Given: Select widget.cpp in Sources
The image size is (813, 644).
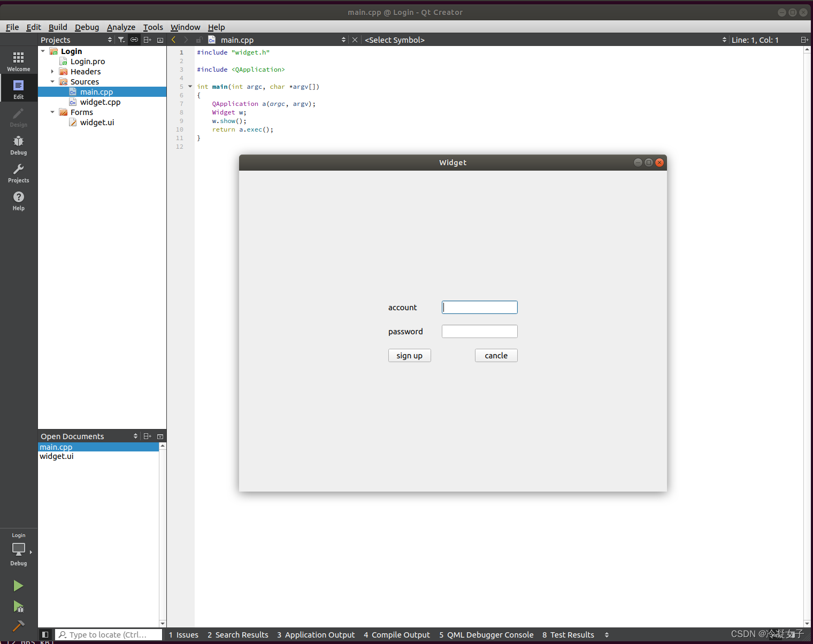Looking at the screenshot, I should tap(100, 102).
